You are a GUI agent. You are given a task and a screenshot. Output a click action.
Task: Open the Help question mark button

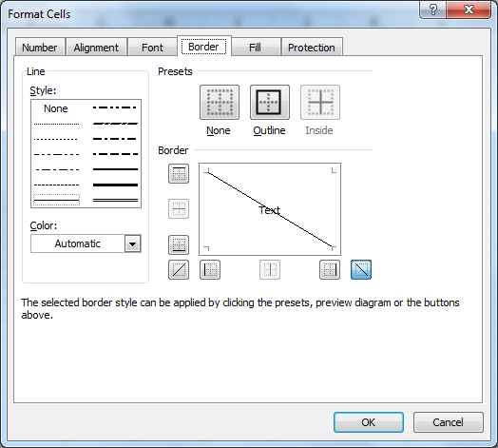(432, 10)
